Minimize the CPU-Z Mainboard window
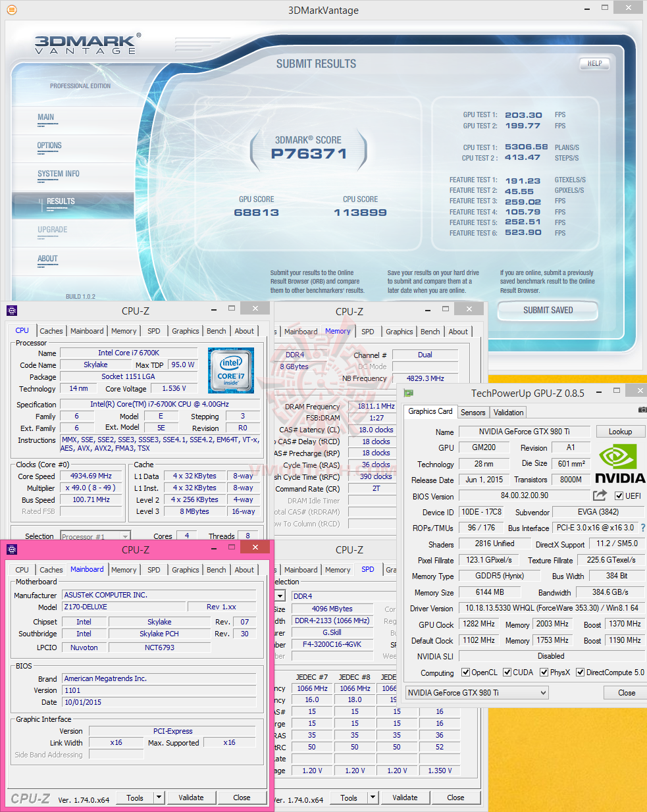The image size is (647, 812). [214, 548]
